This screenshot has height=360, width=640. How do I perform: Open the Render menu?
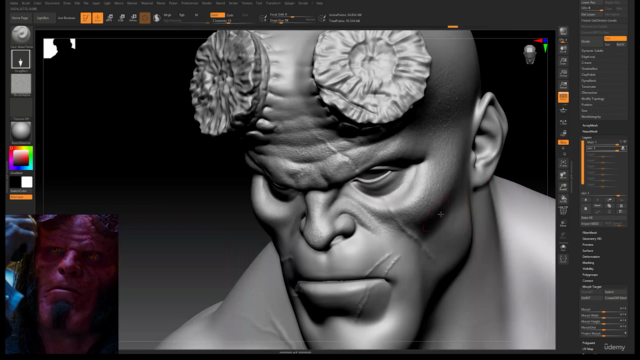point(207,3)
